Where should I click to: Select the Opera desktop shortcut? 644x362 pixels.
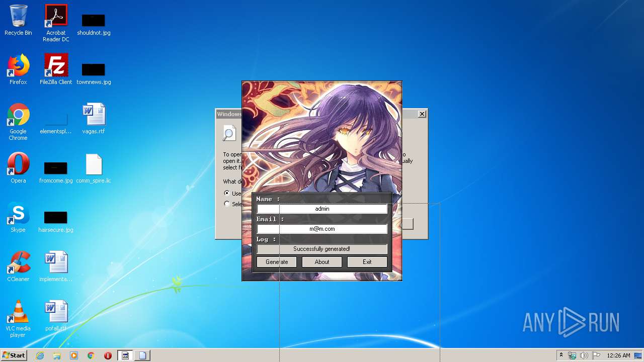[x=18, y=168]
